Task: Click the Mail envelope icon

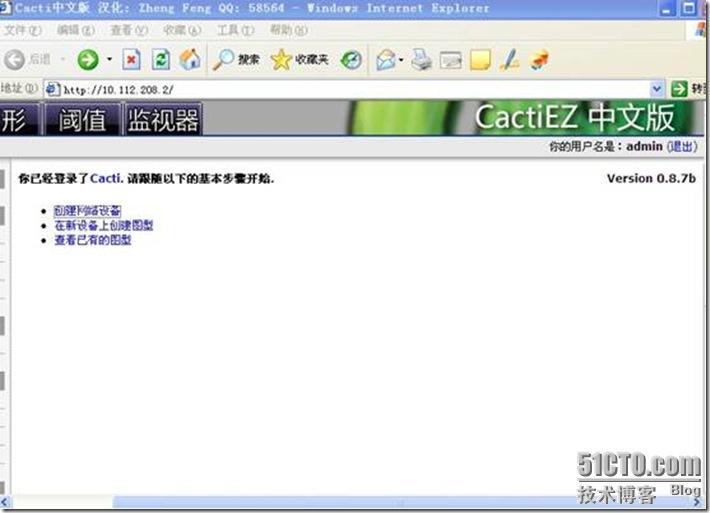Action: (x=386, y=60)
